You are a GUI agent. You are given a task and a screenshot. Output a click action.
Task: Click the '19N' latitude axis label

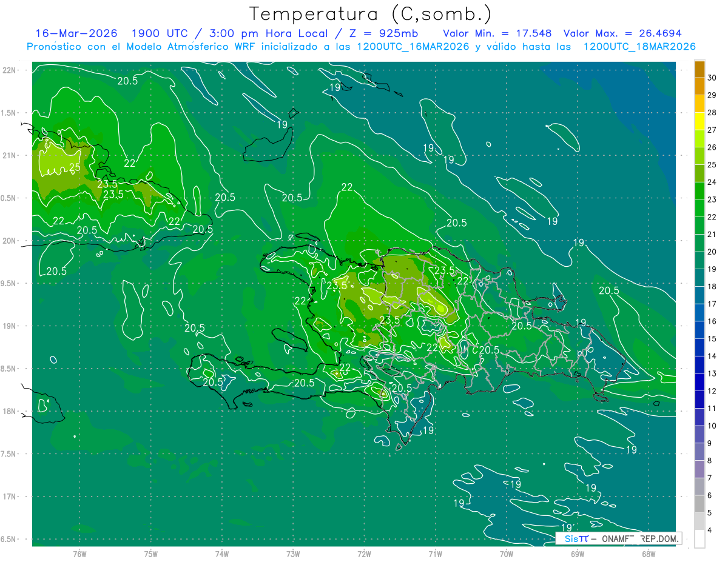coord(10,326)
